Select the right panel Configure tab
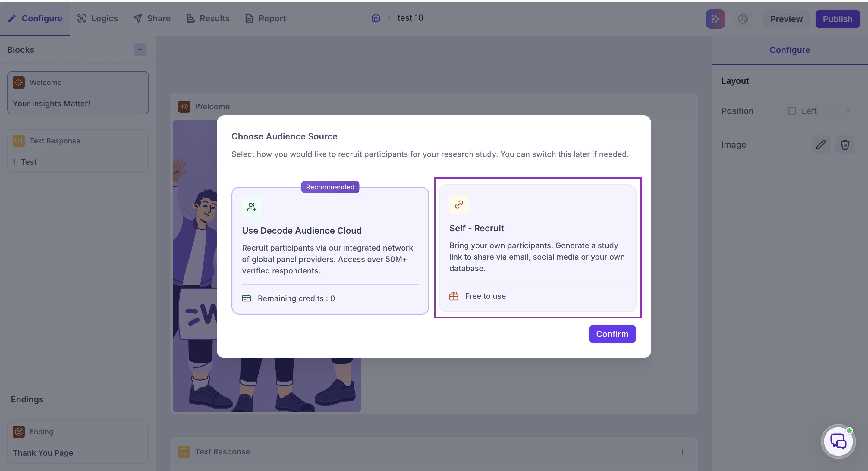This screenshot has width=868, height=471. (790, 50)
